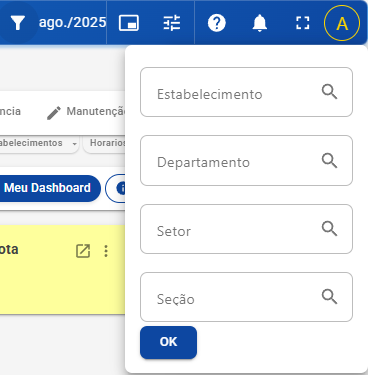This screenshot has height=375, width=368.
Task: Search icon in Setor field
Action: [329, 228]
